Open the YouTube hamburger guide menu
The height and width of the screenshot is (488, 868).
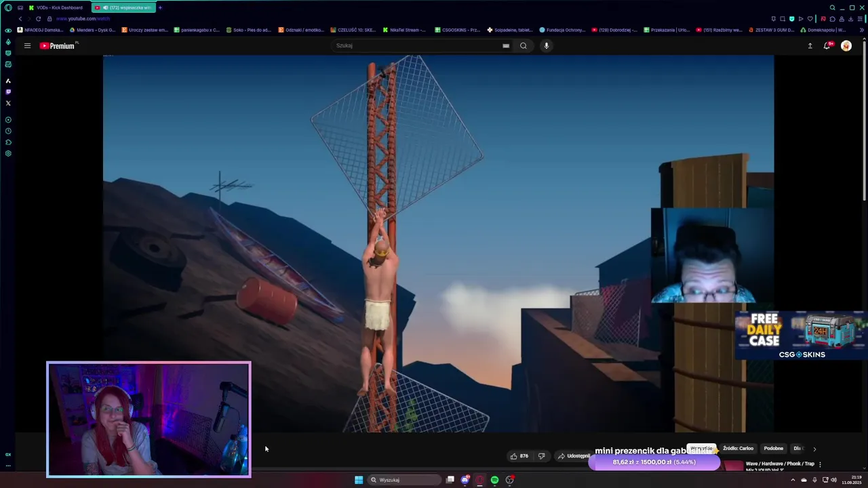tap(27, 45)
